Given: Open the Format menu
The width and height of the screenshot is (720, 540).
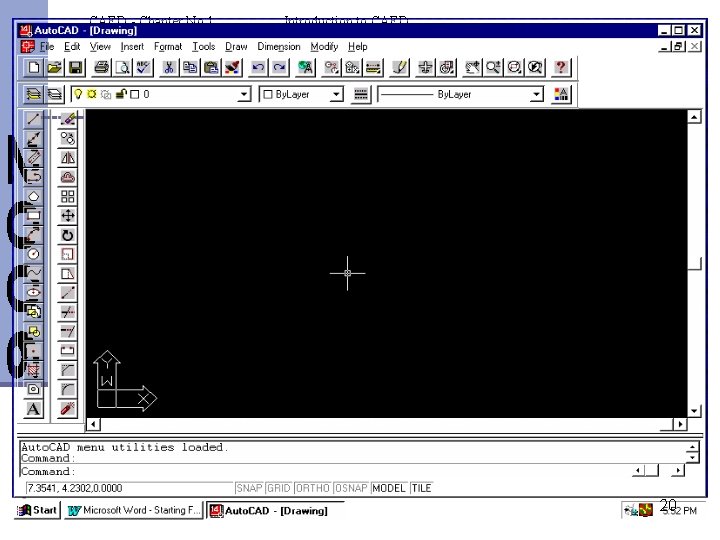Looking at the screenshot, I should pos(168,46).
